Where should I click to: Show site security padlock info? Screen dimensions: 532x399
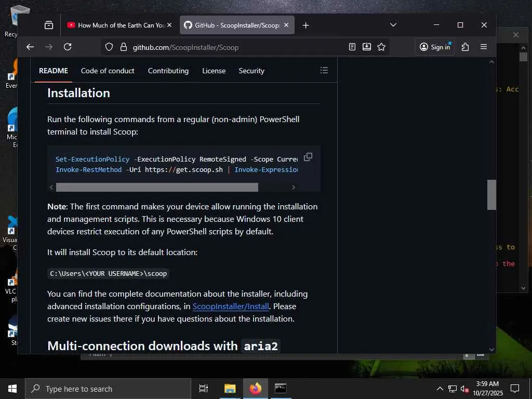pyautogui.click(x=124, y=47)
